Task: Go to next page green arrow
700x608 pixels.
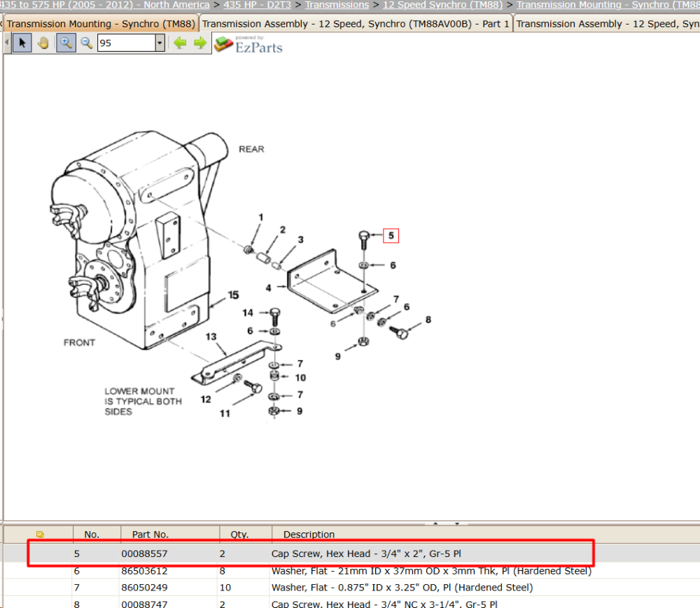Action: point(200,43)
